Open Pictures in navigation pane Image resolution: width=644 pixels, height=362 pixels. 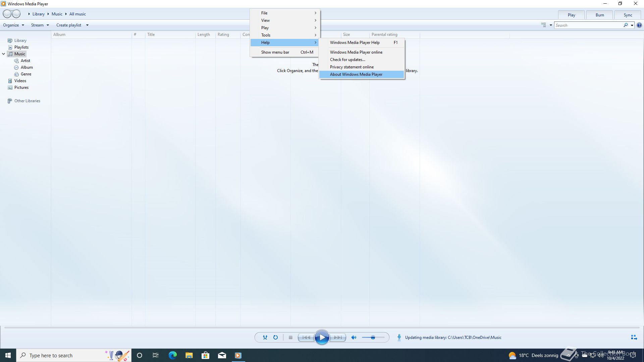[x=21, y=87]
